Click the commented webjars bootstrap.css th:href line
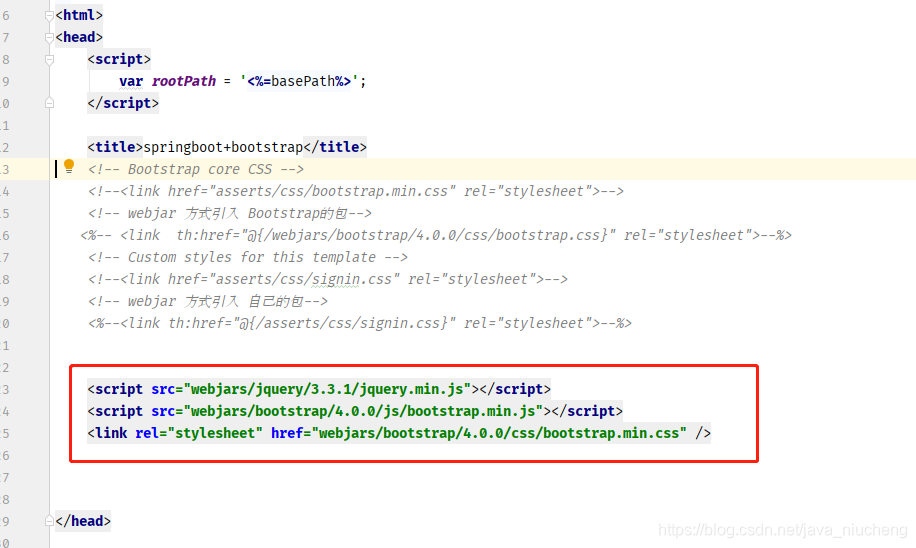The height and width of the screenshot is (548, 916). pos(436,235)
